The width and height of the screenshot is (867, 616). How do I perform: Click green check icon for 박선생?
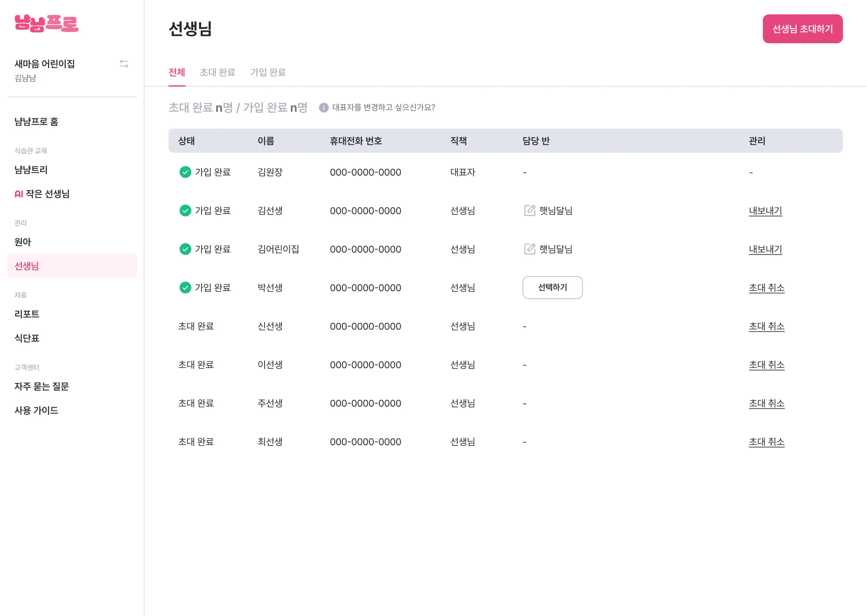pyautogui.click(x=185, y=288)
